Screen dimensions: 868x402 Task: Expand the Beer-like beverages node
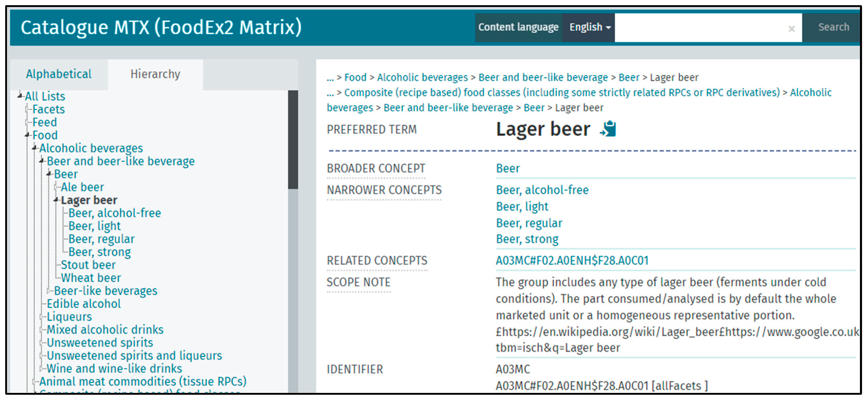49,291
